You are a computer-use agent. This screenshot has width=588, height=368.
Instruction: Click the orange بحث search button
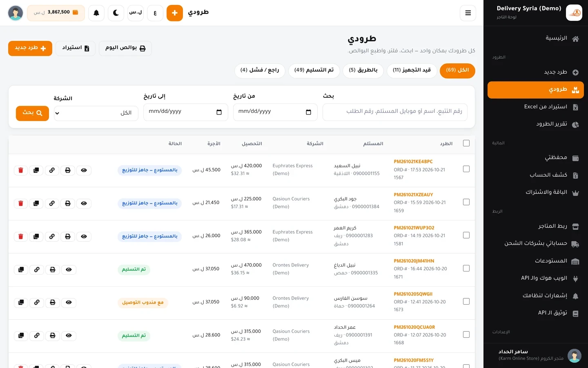coord(32,113)
